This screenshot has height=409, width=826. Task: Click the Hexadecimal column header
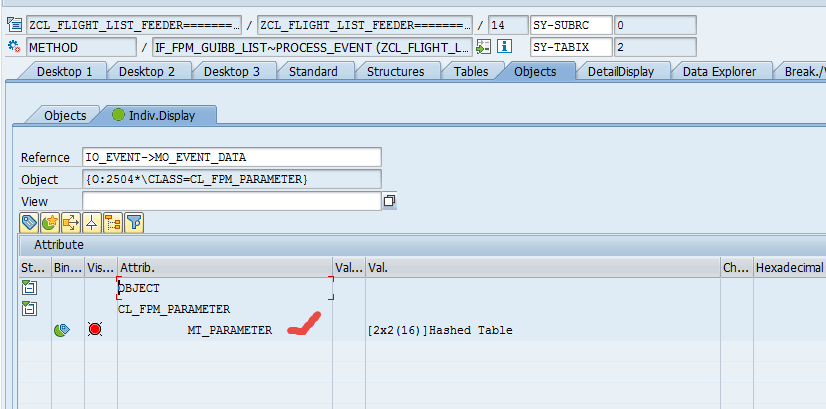pyautogui.click(x=790, y=268)
